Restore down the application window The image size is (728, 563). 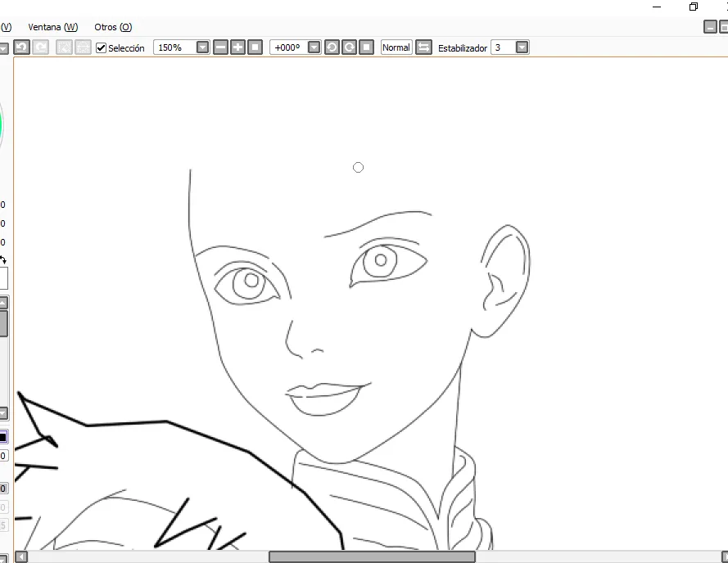(x=693, y=7)
